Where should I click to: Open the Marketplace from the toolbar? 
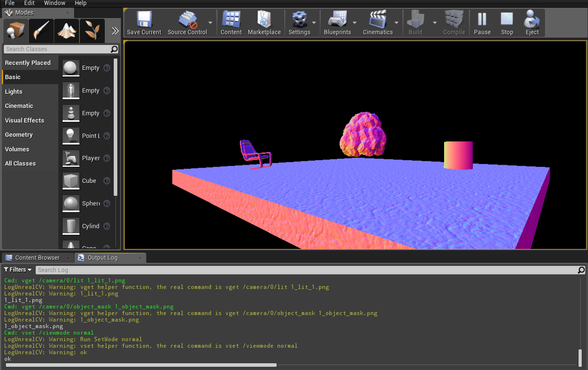click(x=264, y=22)
